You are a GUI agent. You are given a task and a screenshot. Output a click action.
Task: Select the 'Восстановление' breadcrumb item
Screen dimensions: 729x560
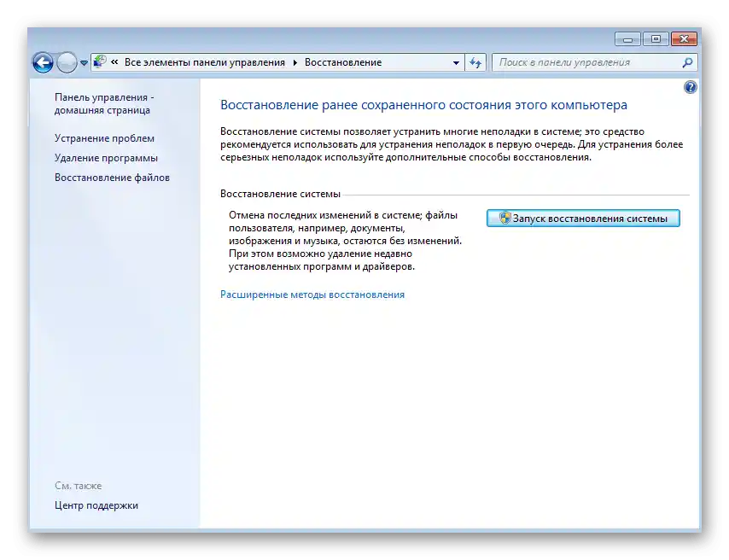pyautogui.click(x=343, y=62)
